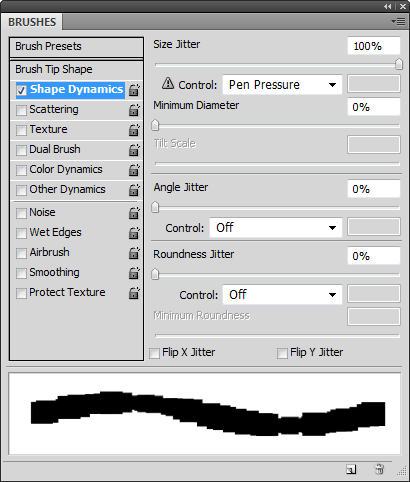The height and width of the screenshot is (482, 410).
Task: Toggle the lock icon beside Noise
Action: 134,213
